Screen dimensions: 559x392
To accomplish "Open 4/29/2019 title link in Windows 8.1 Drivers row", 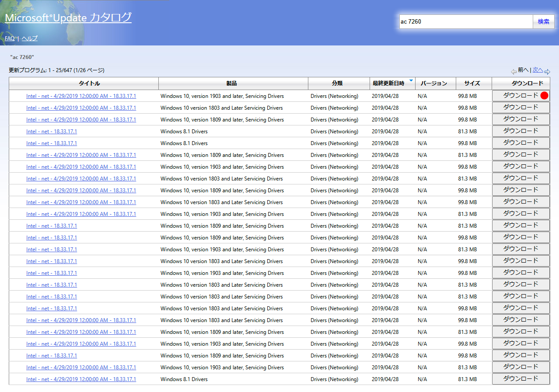I will pos(81,379).
